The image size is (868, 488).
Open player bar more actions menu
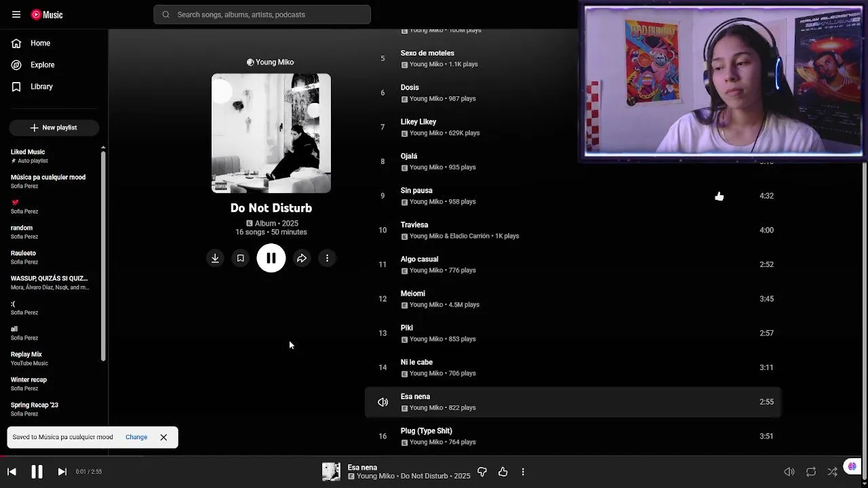[523, 472]
